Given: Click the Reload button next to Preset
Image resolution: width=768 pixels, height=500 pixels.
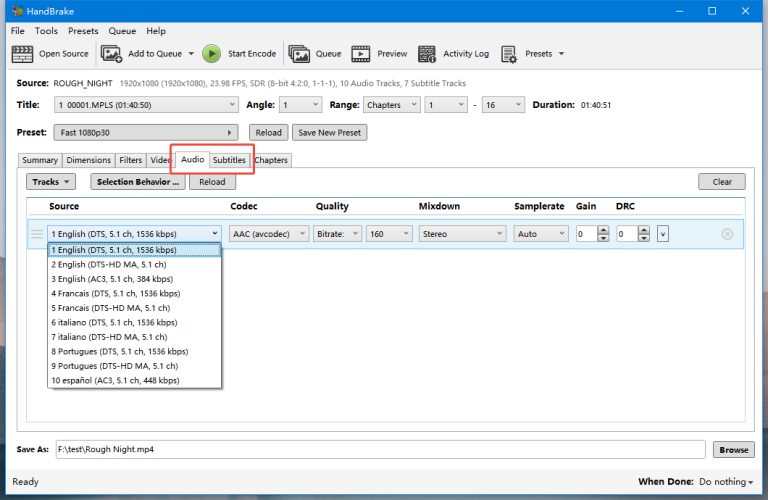Looking at the screenshot, I should 268,133.
